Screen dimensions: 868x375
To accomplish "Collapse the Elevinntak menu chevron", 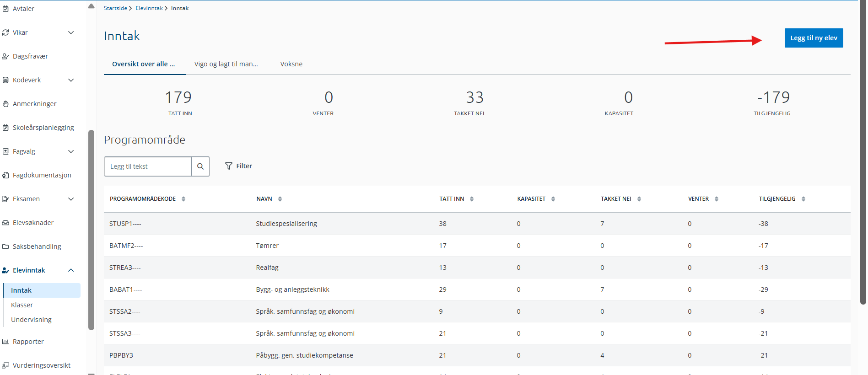I will (71, 270).
